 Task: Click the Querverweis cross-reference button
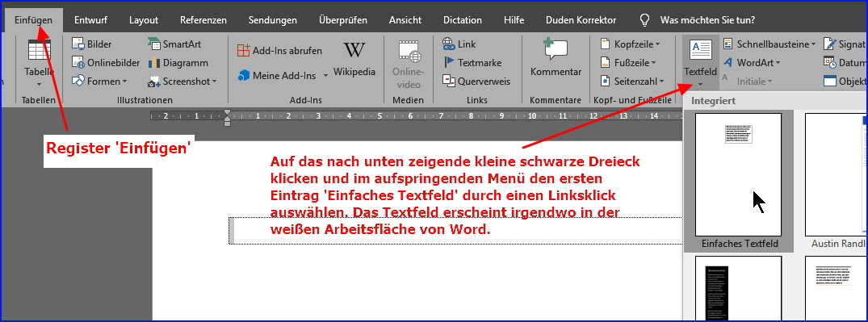pos(476,82)
